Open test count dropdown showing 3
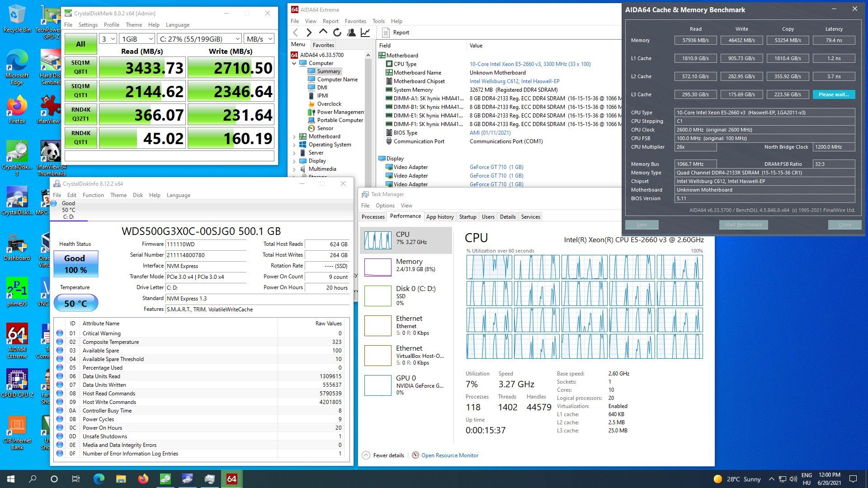This screenshot has height=488, width=868. coord(108,39)
